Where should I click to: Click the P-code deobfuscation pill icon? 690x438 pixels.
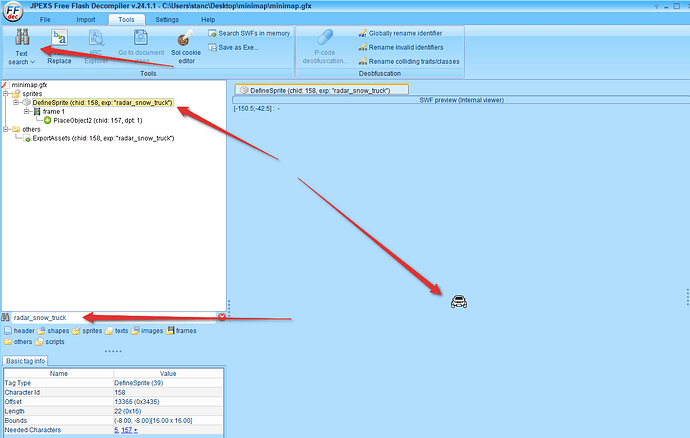tap(325, 37)
